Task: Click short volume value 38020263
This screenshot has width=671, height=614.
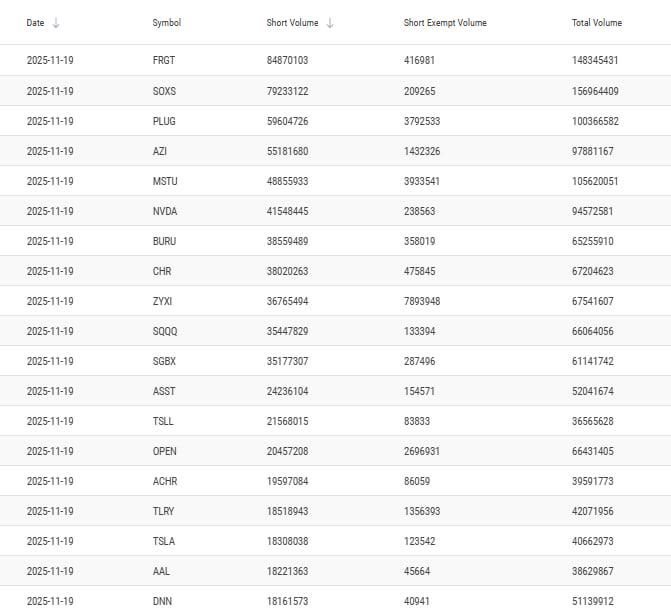Action: click(287, 271)
